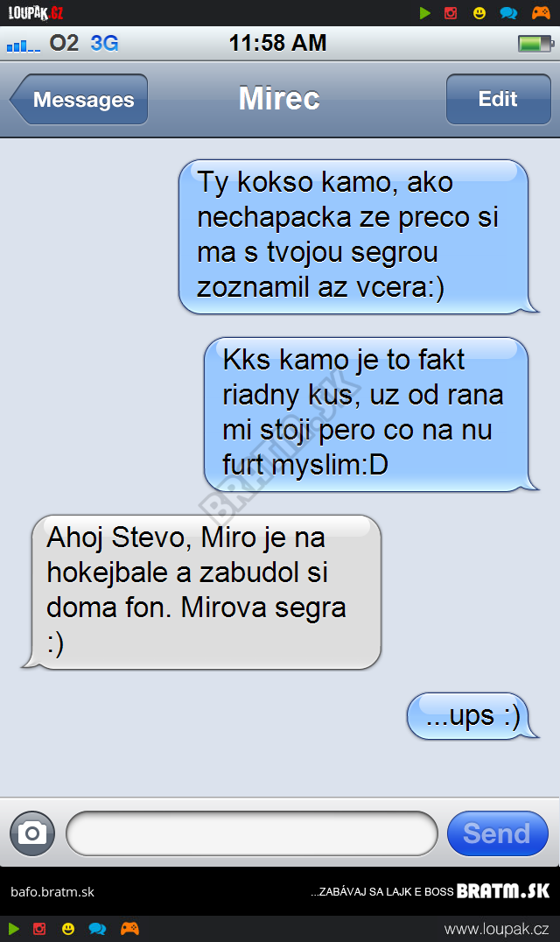560x942 pixels.
Task: Click the orange gamepad icon in top bar
Action: tap(541, 12)
